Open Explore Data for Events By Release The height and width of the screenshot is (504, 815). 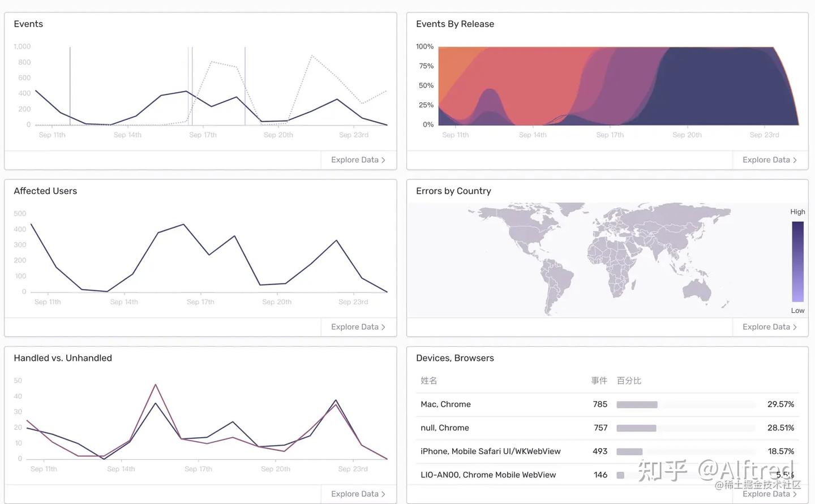(766, 160)
